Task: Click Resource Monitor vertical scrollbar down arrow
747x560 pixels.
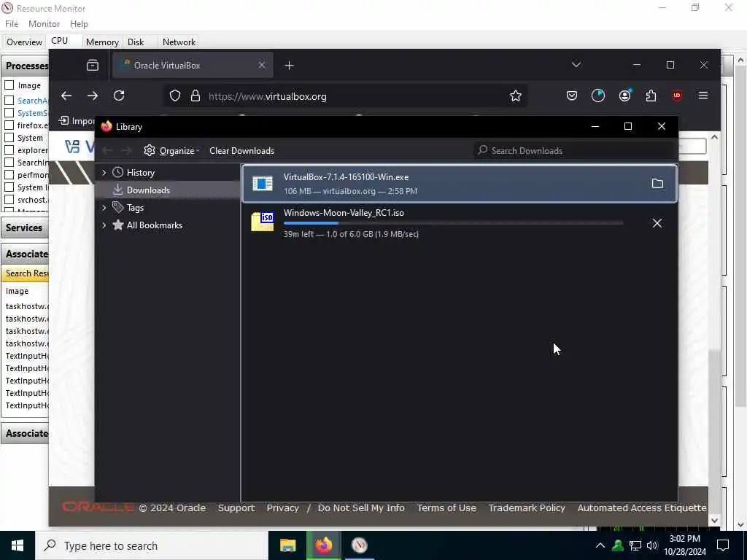Action: click(x=741, y=525)
